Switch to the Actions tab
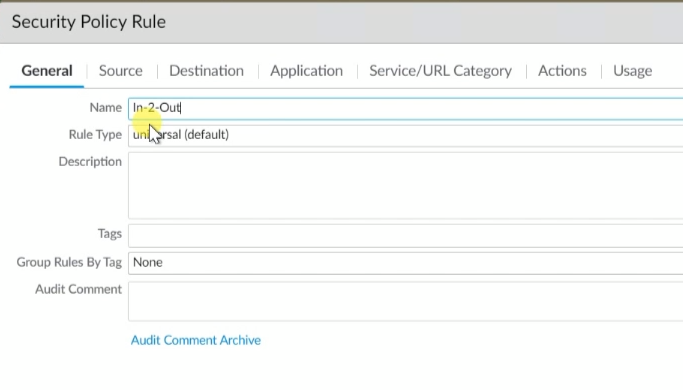 (562, 71)
